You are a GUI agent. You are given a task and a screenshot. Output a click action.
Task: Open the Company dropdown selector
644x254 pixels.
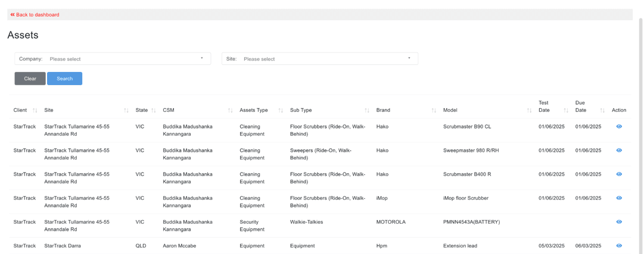point(126,59)
